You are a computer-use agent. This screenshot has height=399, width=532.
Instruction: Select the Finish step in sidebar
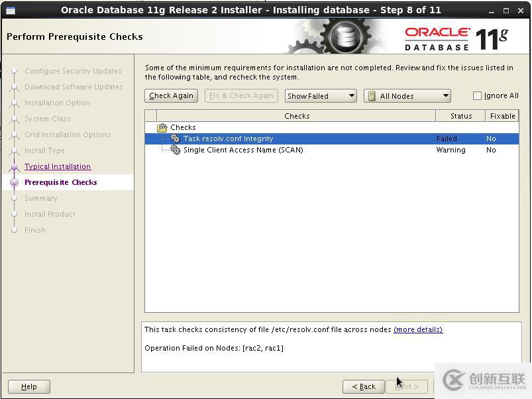35,231
